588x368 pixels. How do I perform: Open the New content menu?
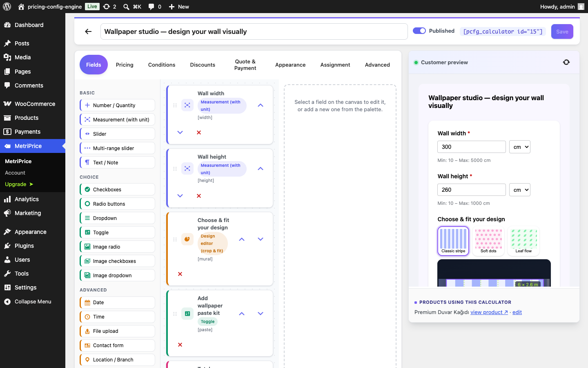pyautogui.click(x=179, y=7)
